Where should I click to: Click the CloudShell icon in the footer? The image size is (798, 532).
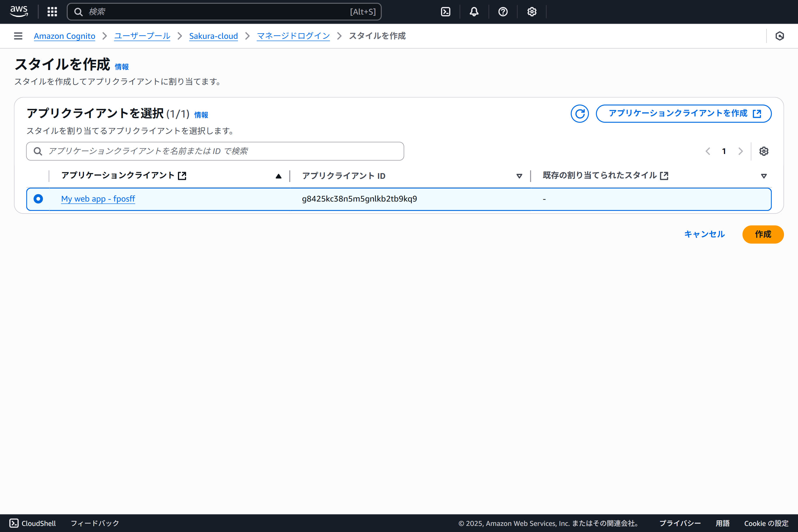(x=14, y=523)
